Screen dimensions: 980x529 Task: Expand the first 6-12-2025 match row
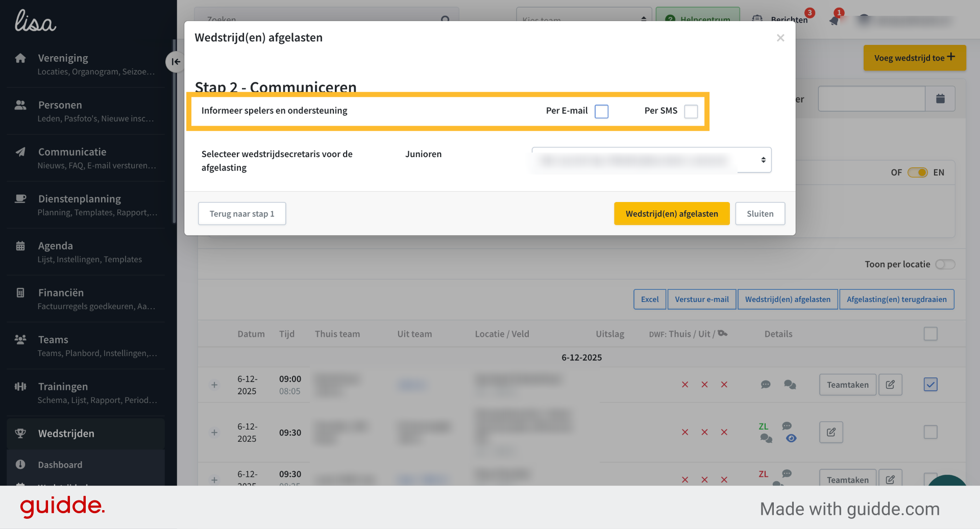click(214, 385)
